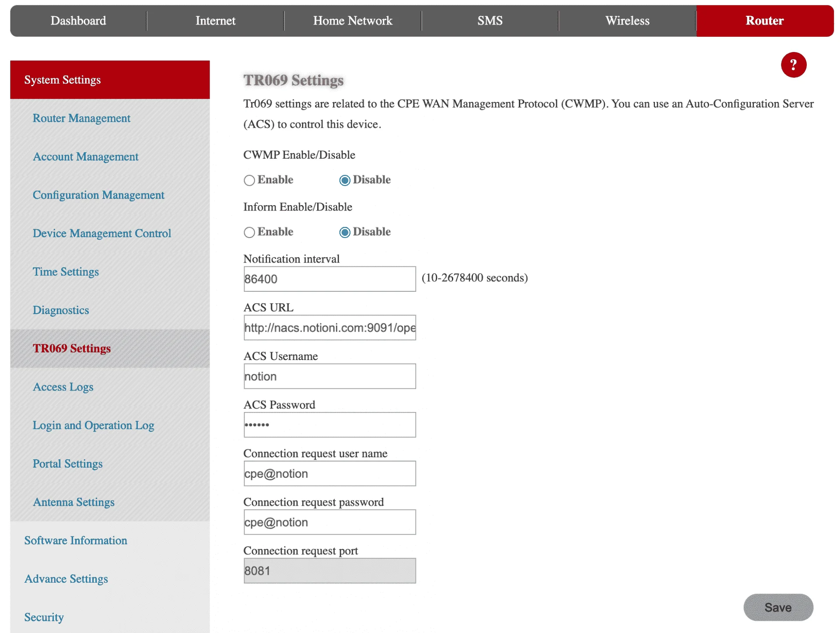
Task: Expand the Security section
Action: 110,617
